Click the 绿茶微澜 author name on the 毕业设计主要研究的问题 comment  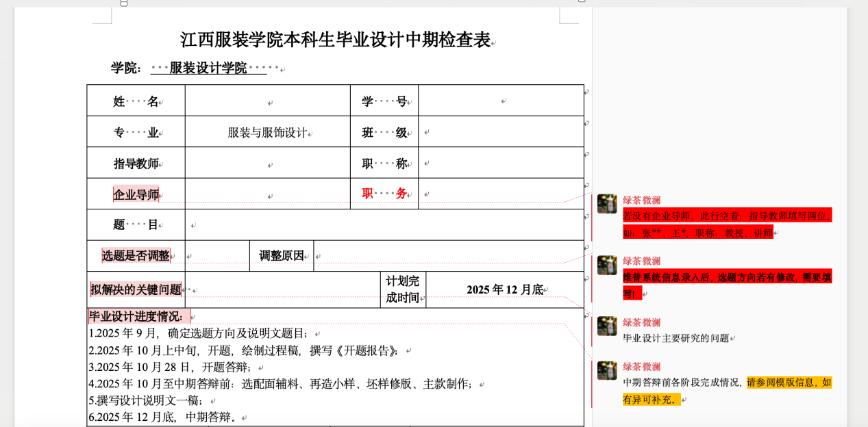(x=641, y=322)
